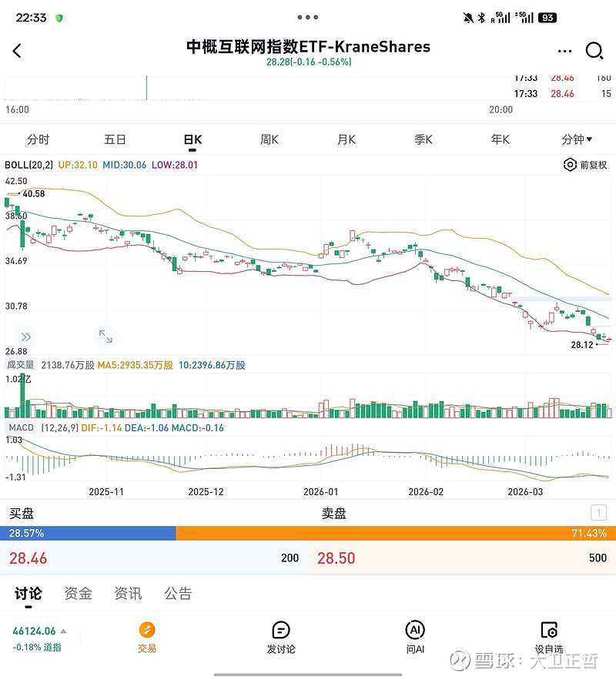Tap the UP:32.10 Bollinger value
This screenshot has width=616, height=680.
point(78,165)
